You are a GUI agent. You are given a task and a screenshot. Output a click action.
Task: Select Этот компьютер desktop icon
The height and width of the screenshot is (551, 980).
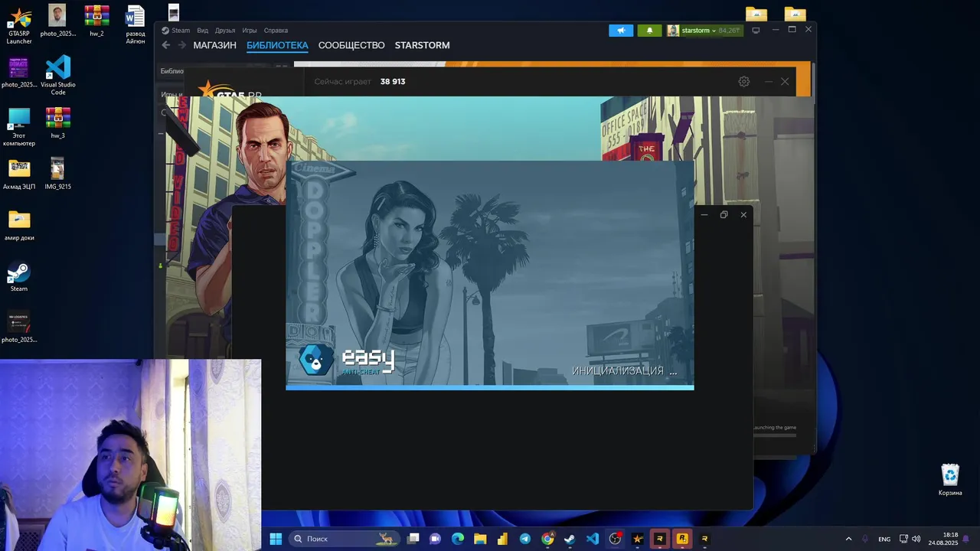tap(19, 127)
